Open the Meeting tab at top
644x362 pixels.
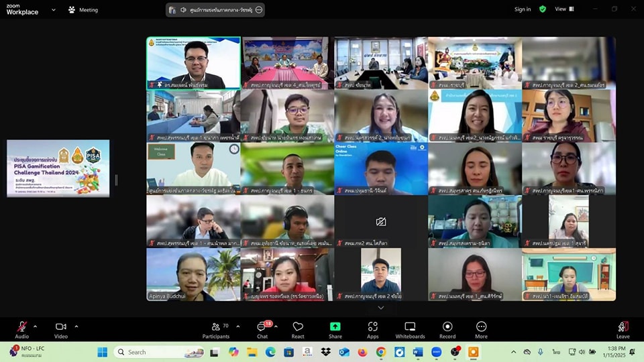click(x=83, y=10)
